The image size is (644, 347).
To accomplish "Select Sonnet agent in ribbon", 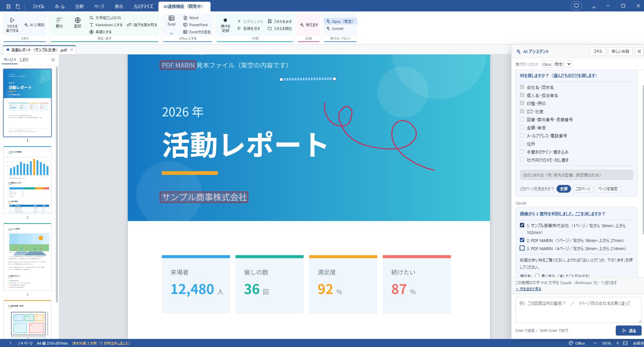I will click(x=335, y=29).
